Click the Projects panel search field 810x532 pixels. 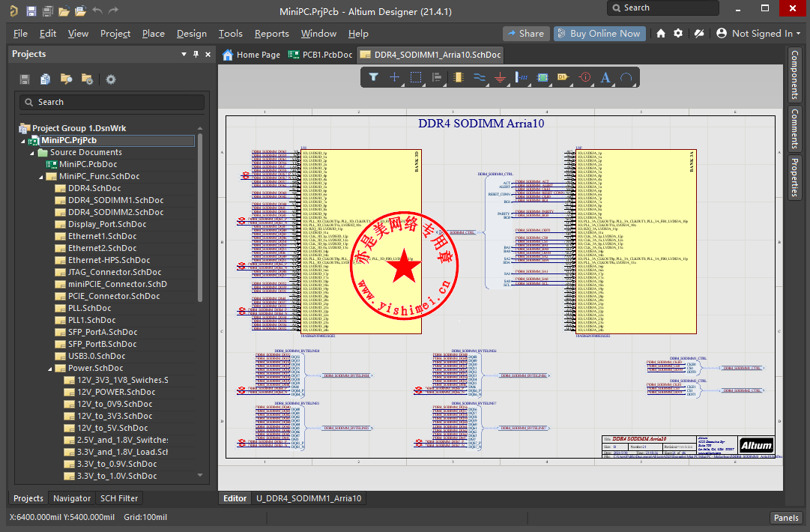(x=112, y=102)
